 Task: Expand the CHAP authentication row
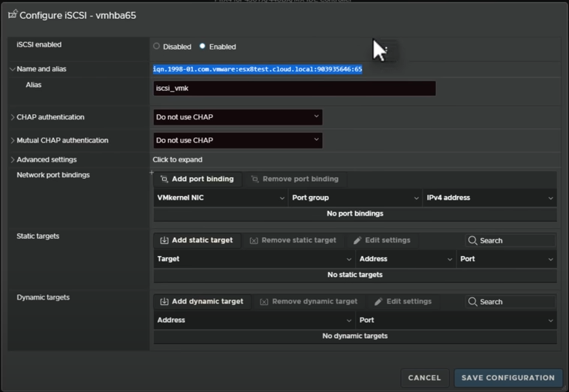pyautogui.click(x=13, y=117)
